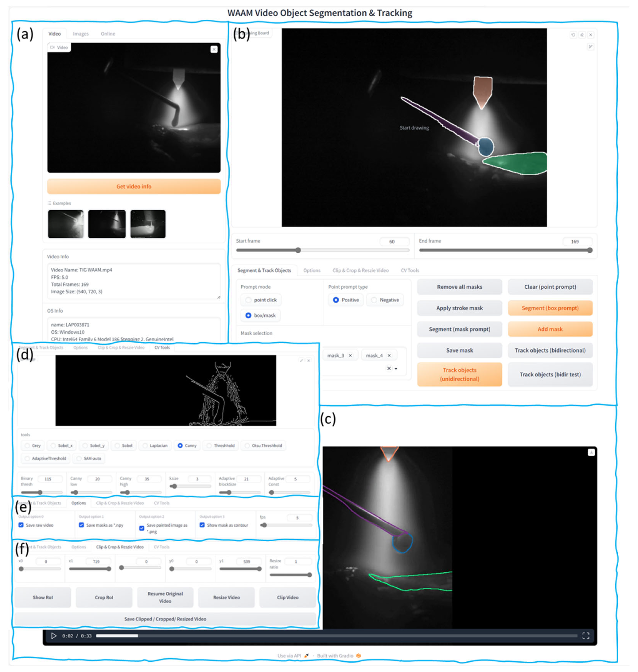The image size is (638, 672).
Task: Click Segment (box prompt) button
Action: coord(550,308)
